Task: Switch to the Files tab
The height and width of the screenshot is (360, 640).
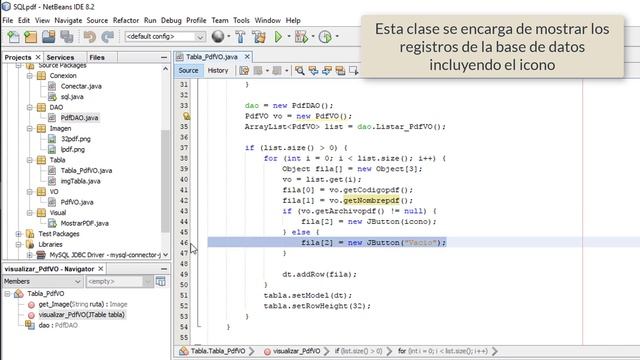Action: point(97,57)
